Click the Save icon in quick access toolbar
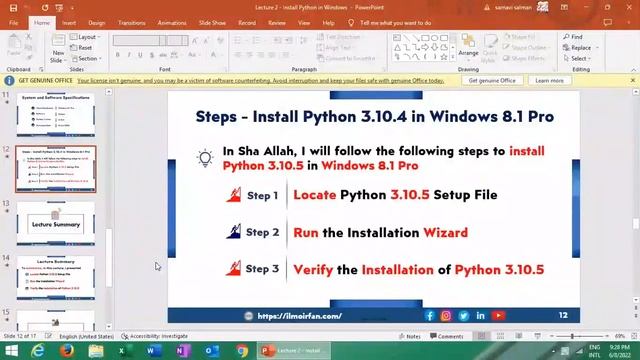Viewport: 640px width, 360px height. point(13,8)
